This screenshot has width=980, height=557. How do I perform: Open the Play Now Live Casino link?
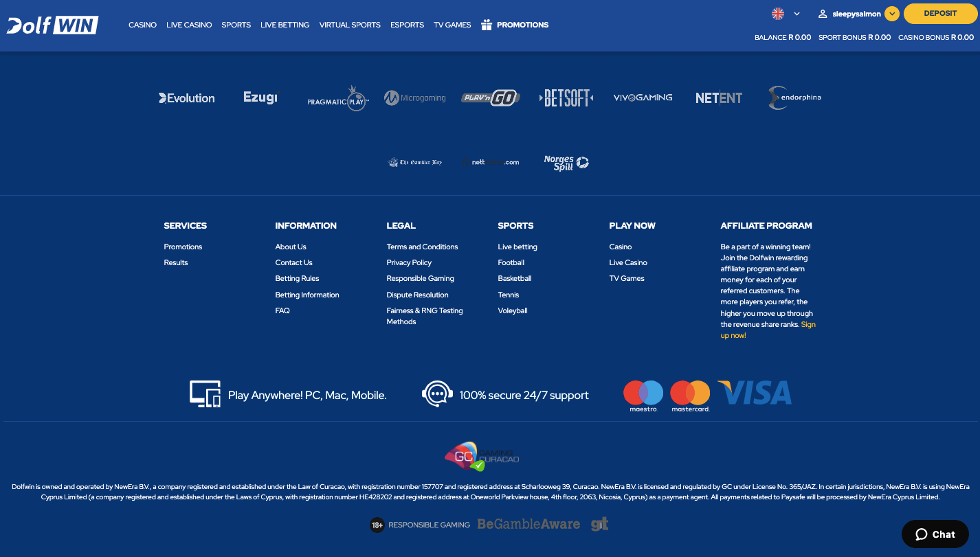[x=628, y=262]
